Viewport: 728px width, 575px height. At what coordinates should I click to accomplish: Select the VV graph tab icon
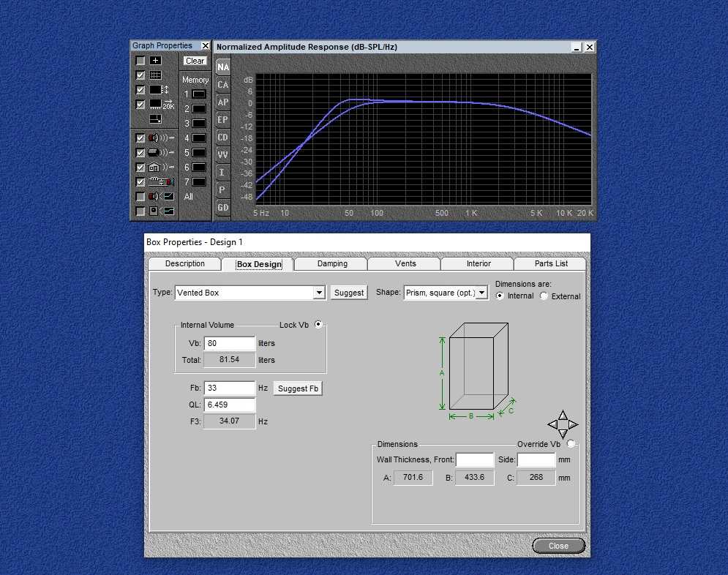tap(223, 154)
